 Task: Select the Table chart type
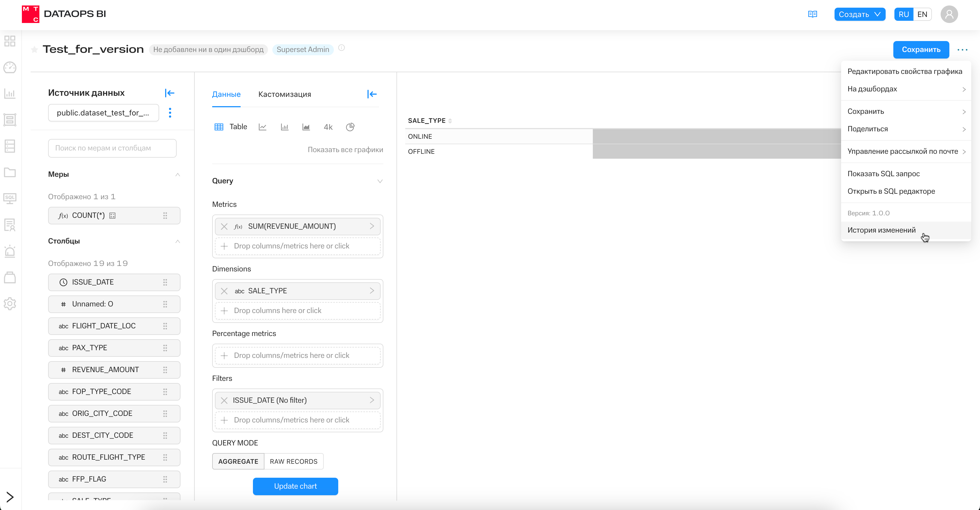click(231, 127)
